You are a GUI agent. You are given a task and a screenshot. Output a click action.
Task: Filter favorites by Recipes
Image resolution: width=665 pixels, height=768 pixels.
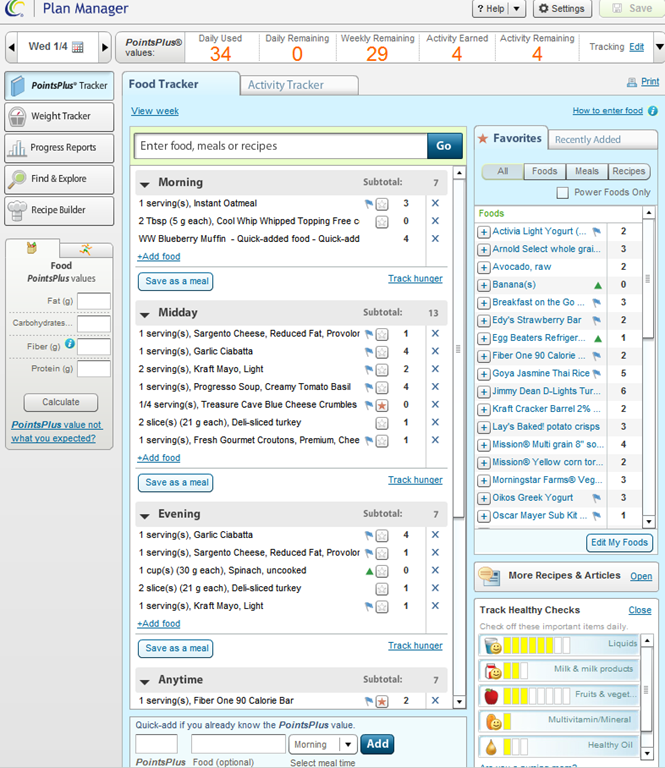point(629,171)
